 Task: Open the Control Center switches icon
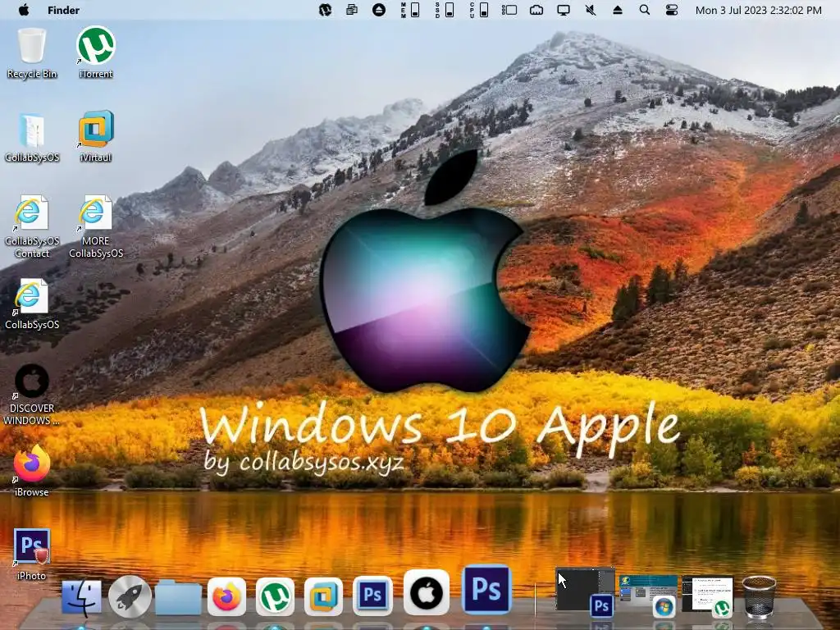pos(672,10)
